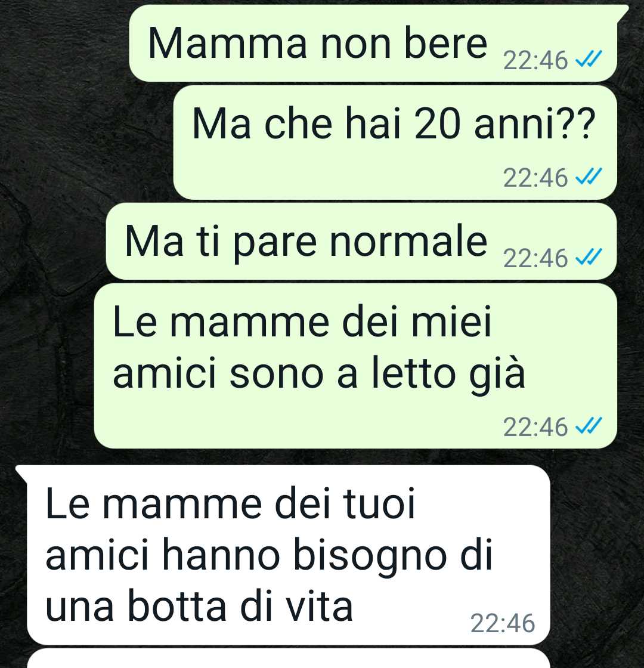The image size is (644, 668).
Task: Tap the blue read ticks on "Mamma non bere"
Action: coord(589,60)
